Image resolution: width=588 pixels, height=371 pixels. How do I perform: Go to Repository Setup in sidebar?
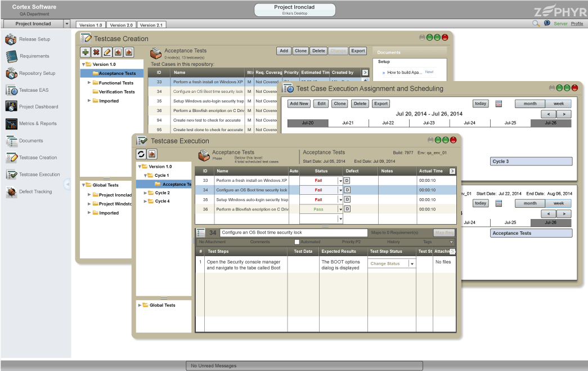(x=30, y=73)
